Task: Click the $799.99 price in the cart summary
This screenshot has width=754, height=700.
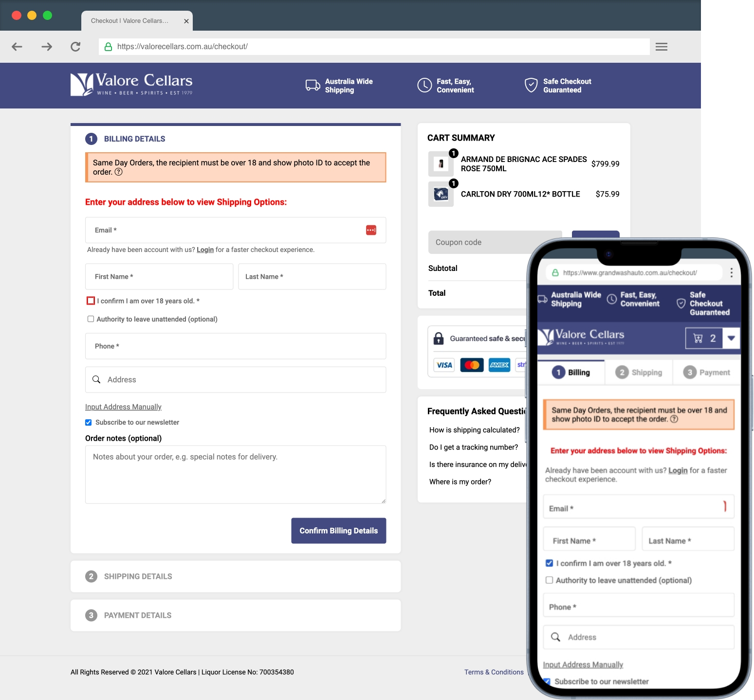Action: (x=606, y=164)
